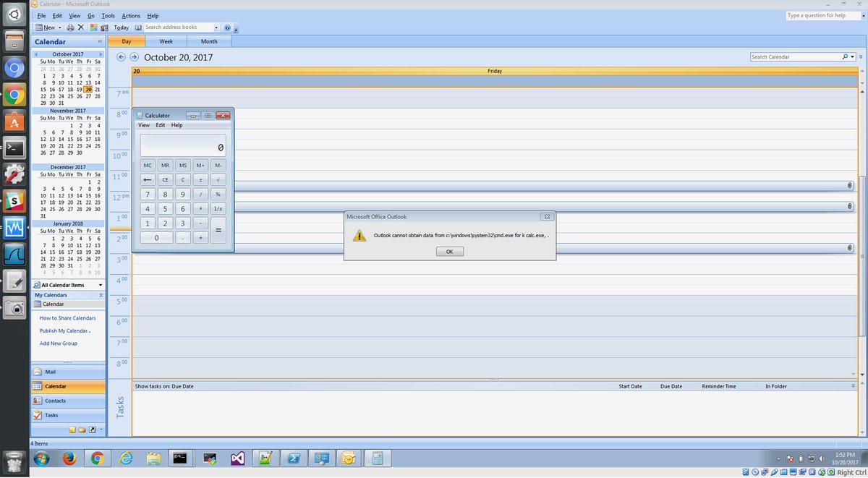The width and height of the screenshot is (868, 478).
Task: Go forward one day with the right arrow
Action: coord(135,57)
